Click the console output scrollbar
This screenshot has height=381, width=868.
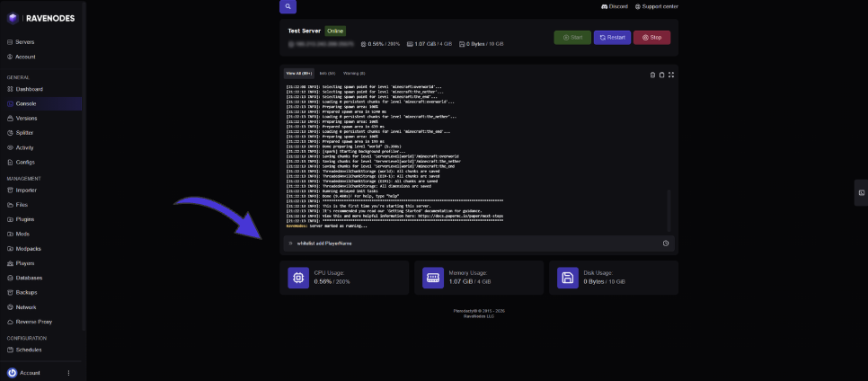(x=669, y=210)
